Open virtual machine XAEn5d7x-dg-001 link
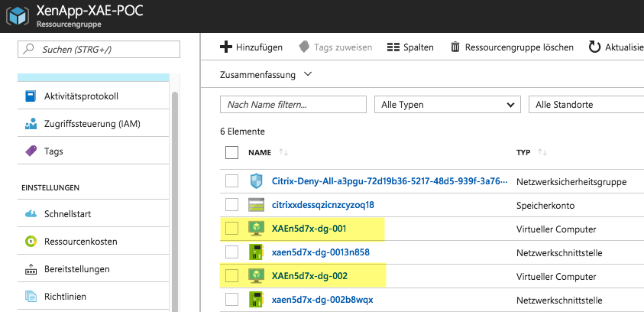644x312 pixels. point(309,228)
